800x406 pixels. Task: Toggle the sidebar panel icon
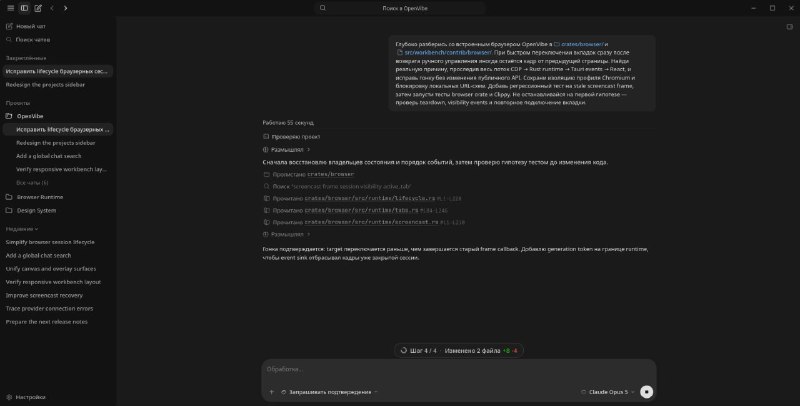point(24,8)
